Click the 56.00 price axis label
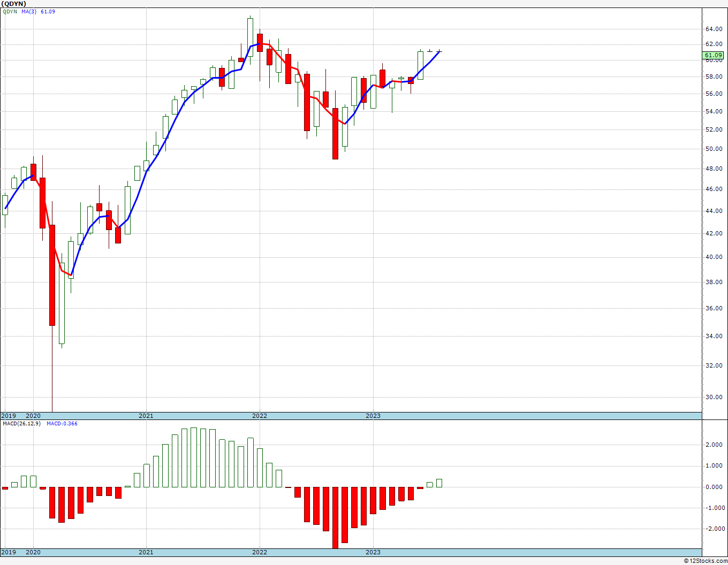This screenshot has height=565, width=728. click(x=714, y=94)
